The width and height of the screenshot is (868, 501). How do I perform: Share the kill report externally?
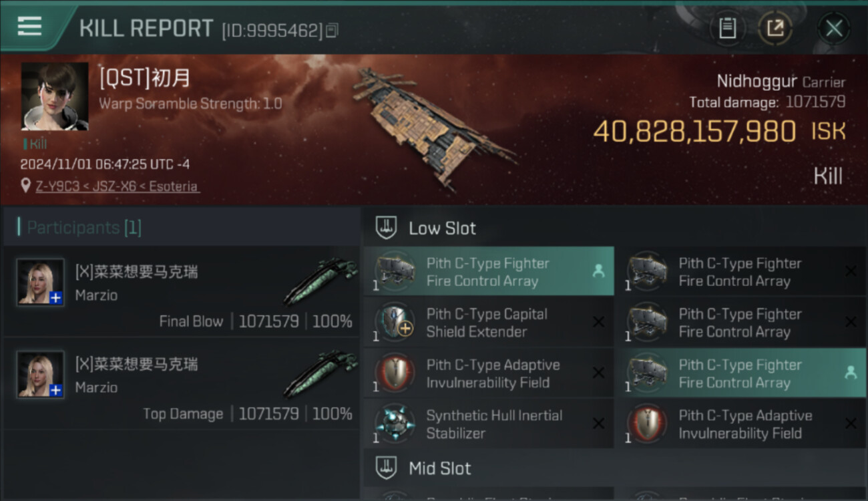point(775,28)
